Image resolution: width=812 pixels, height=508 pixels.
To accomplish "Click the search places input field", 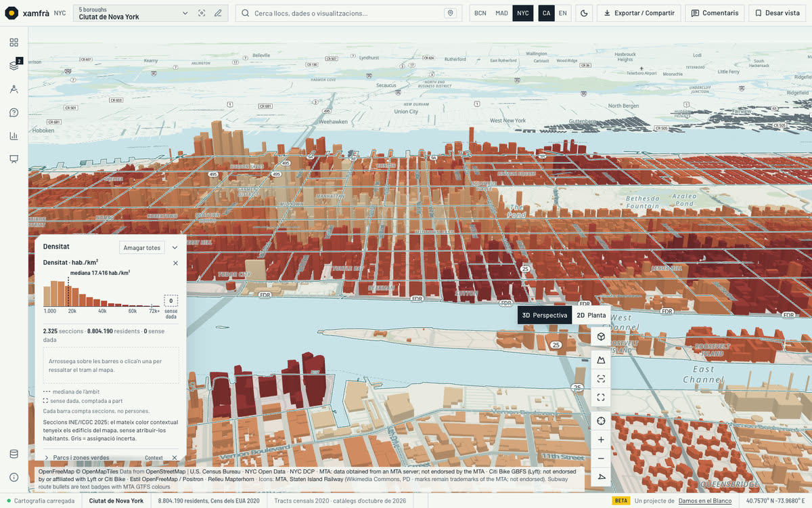I will [x=348, y=13].
